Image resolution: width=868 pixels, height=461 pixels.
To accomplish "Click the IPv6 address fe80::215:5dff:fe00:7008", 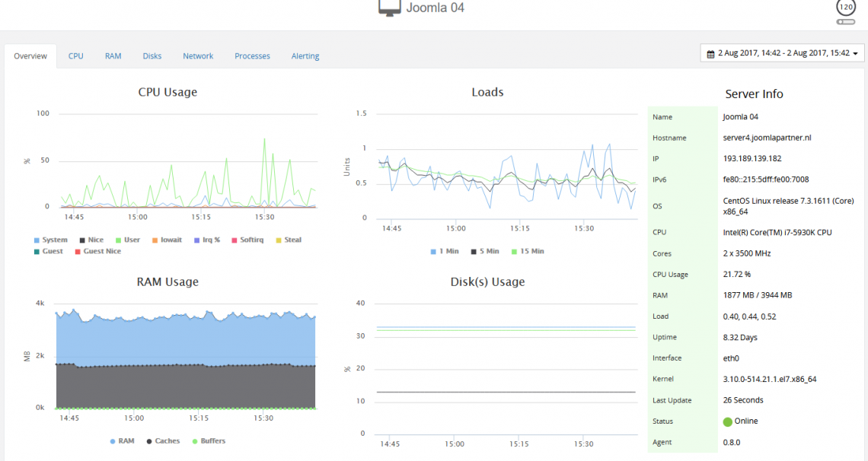I will [x=766, y=180].
